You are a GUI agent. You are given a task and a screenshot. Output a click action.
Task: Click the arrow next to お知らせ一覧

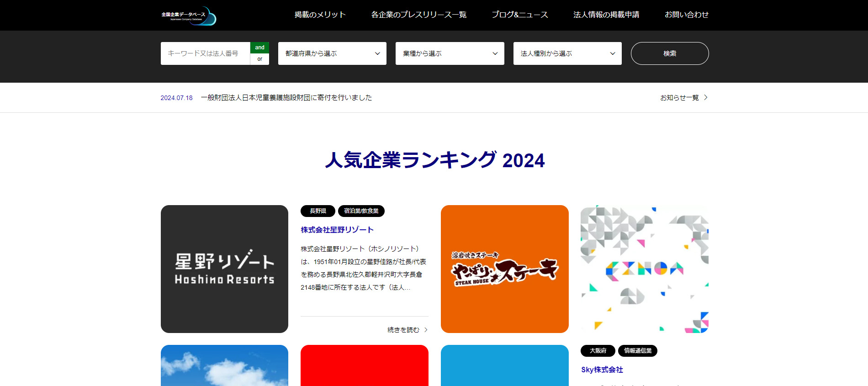pos(706,97)
